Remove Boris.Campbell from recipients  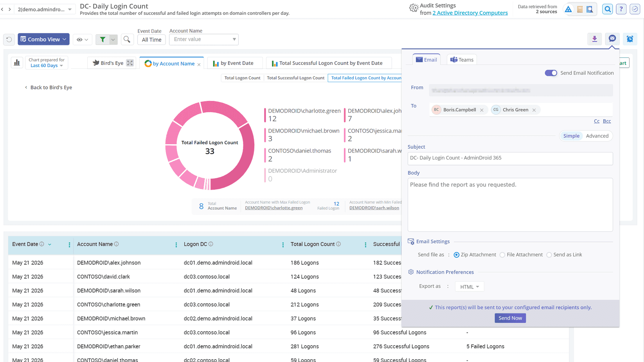pos(482,110)
